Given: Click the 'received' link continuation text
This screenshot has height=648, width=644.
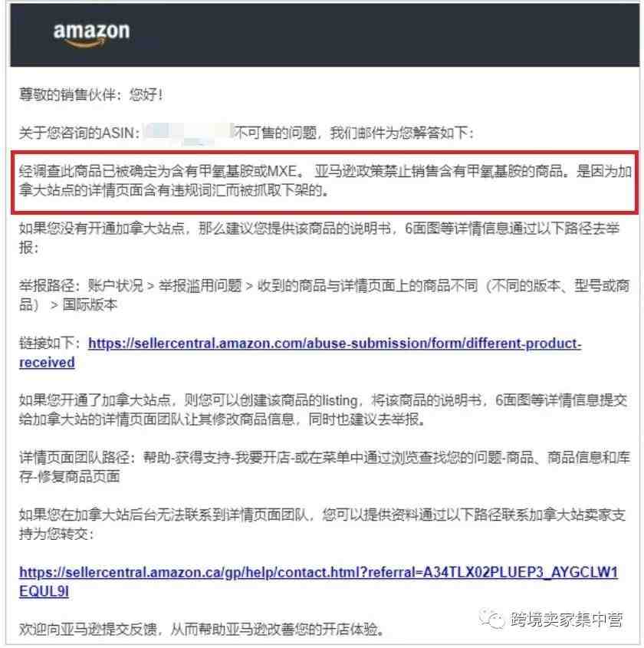Looking at the screenshot, I should 47,363.
